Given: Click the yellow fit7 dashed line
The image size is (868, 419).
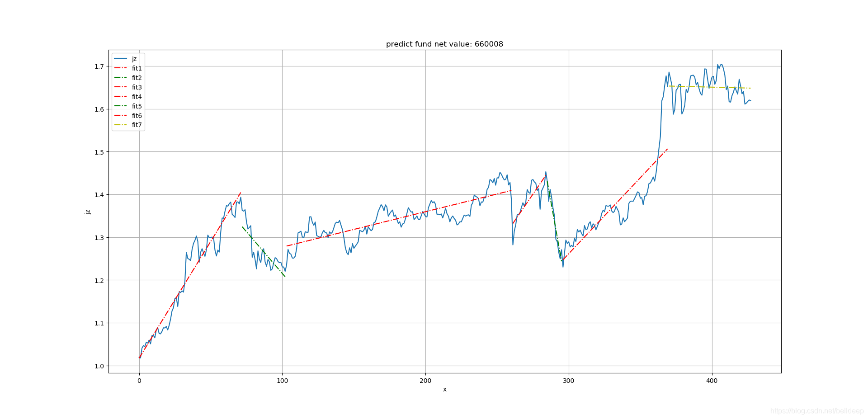Looking at the screenshot, I should 710,87.
